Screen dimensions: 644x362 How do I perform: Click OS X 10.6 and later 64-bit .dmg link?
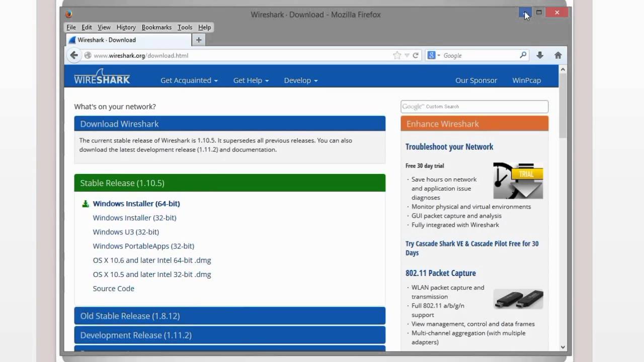pos(152,260)
